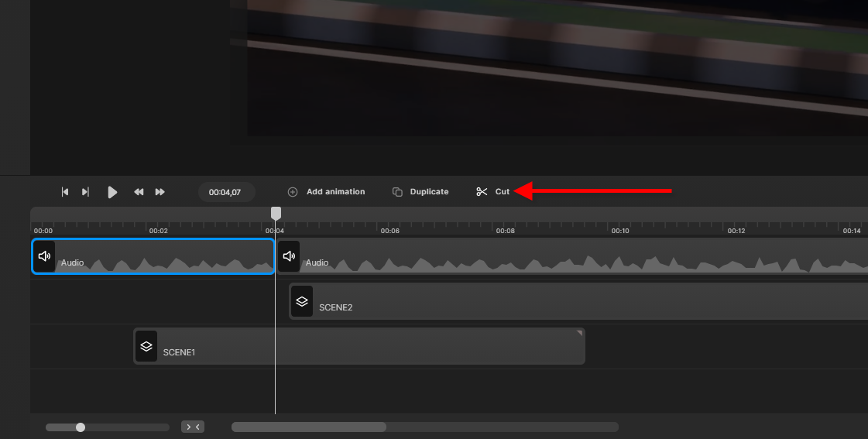Click the 00:10 mark on the ruler
The image size is (868, 439).
point(620,230)
